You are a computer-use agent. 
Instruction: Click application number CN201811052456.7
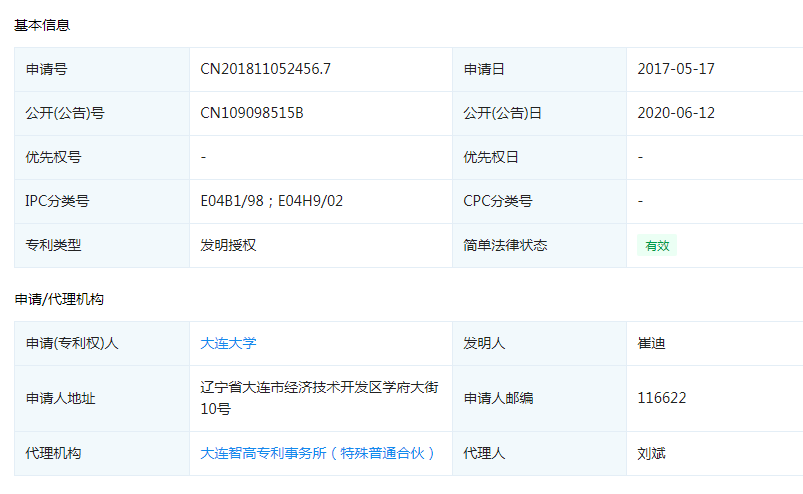[x=265, y=69]
